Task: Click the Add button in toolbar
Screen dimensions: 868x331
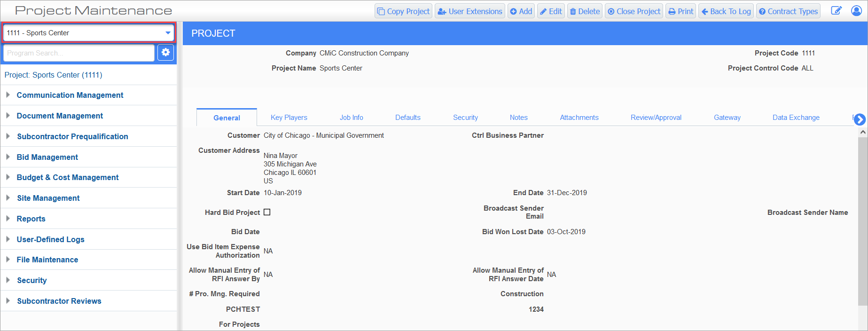Action: pyautogui.click(x=521, y=11)
